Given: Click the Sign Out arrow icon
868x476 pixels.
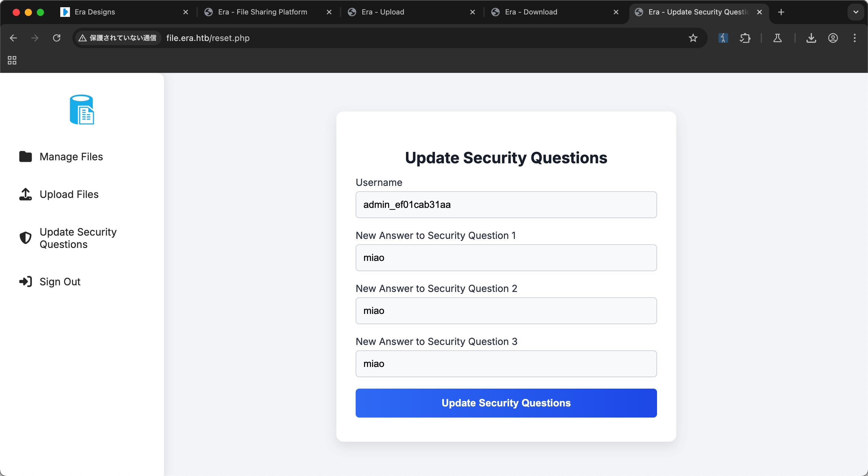Looking at the screenshot, I should coord(26,282).
